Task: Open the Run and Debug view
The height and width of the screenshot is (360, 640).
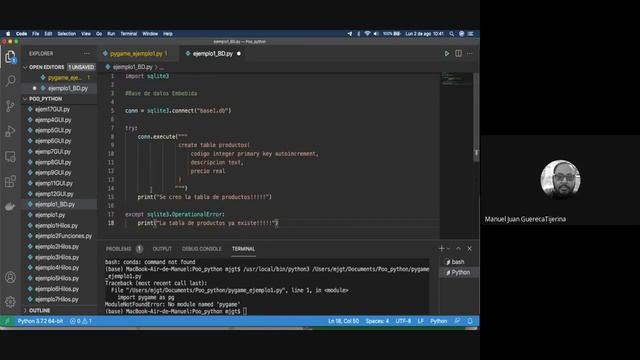Action: tap(11, 131)
